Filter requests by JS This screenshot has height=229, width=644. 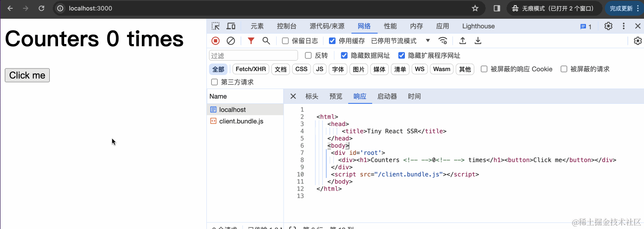(320, 69)
